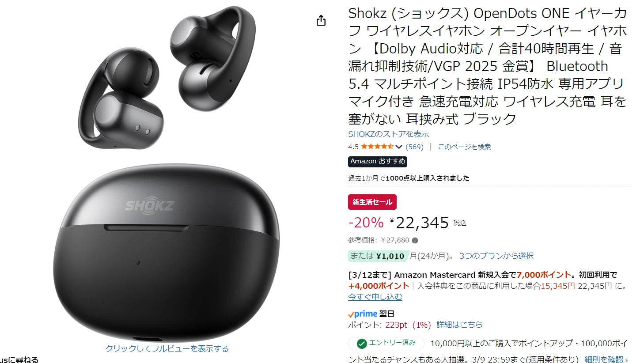Click the main earbuds product image
The height and width of the screenshot is (363, 644).
(167, 172)
